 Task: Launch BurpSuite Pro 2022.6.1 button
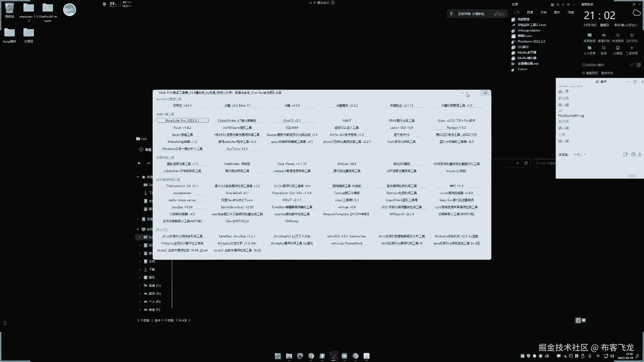182,120
